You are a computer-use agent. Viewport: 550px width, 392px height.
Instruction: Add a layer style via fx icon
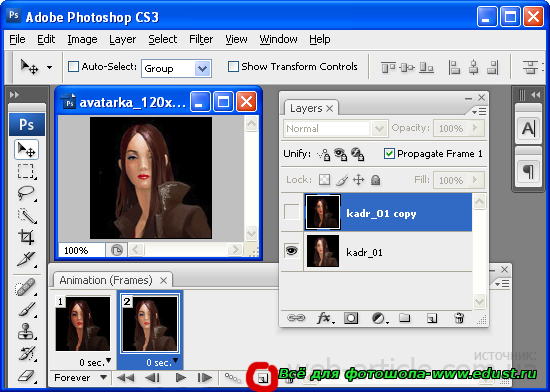(x=325, y=318)
